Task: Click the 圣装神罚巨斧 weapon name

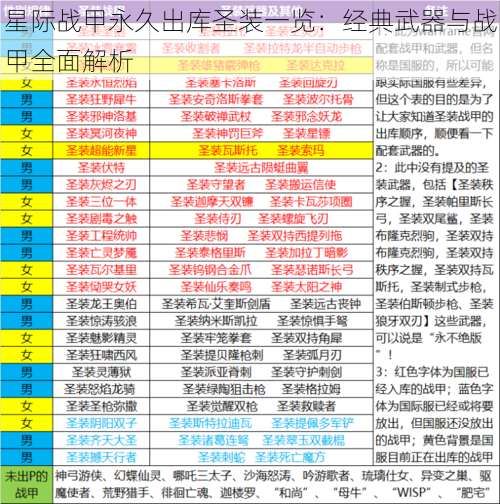Action: click(x=228, y=133)
